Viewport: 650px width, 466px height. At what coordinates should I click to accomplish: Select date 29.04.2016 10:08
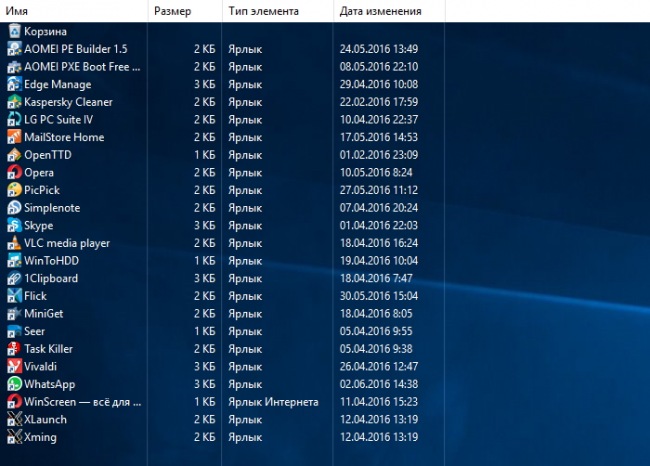point(379,84)
